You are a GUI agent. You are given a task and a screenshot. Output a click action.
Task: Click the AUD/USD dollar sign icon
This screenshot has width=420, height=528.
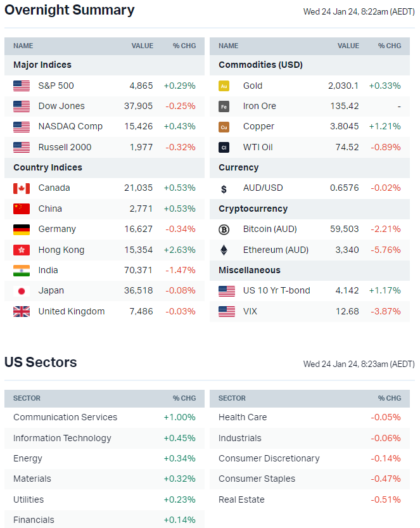[224, 188]
